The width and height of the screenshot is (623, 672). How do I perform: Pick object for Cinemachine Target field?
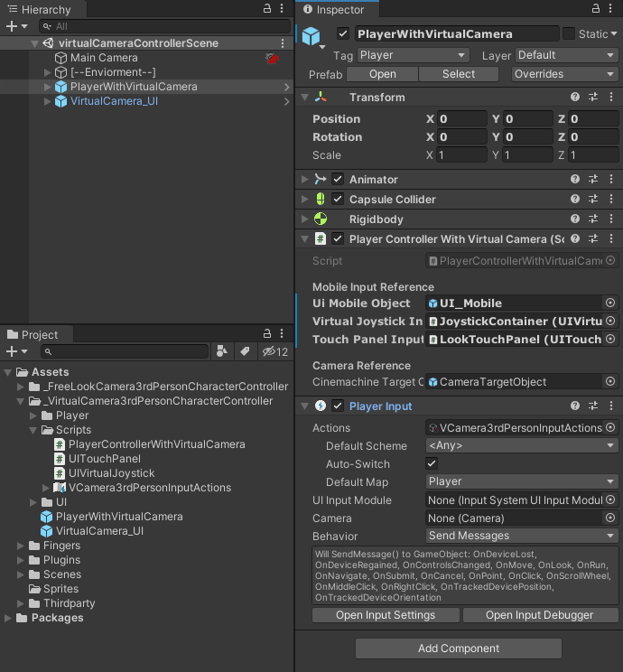[610, 381]
